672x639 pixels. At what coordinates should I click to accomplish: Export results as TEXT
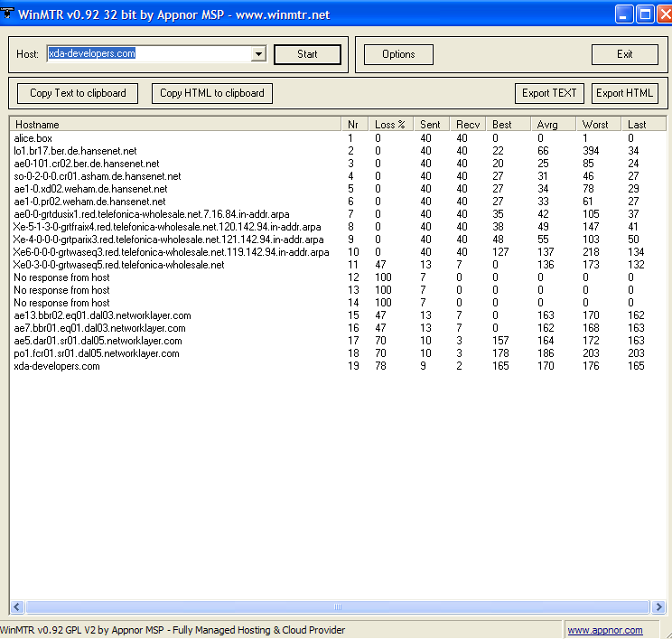(x=549, y=93)
